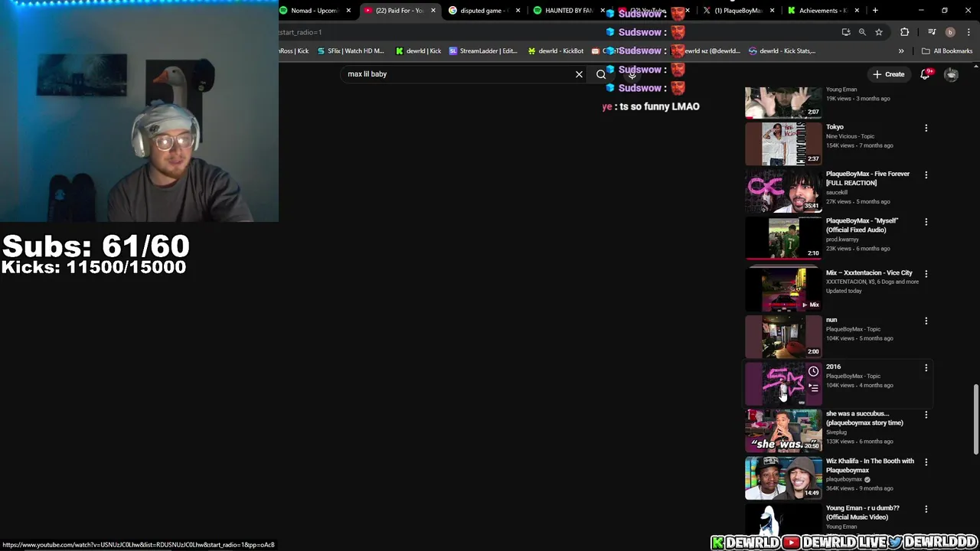This screenshot has height=551, width=980.
Task: Clear the YouTube search box text
Action: coord(579,74)
